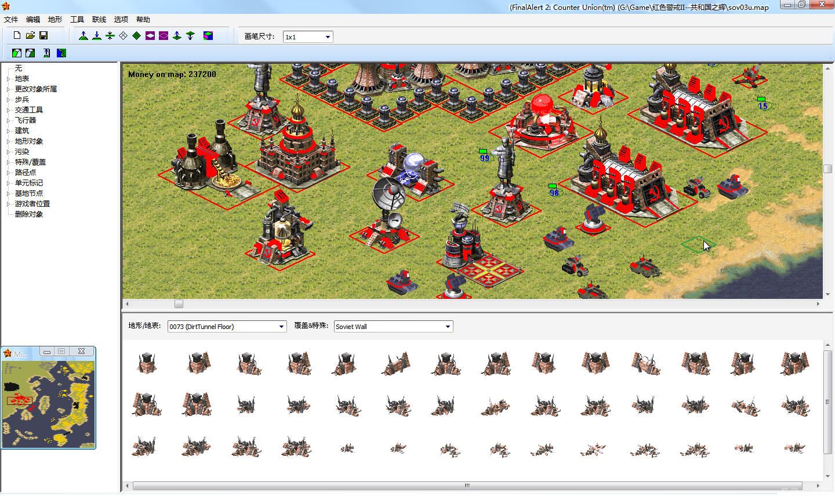Image resolution: width=835 pixels, height=504 pixels.
Task: Open the 工具 menu
Action: pos(77,20)
